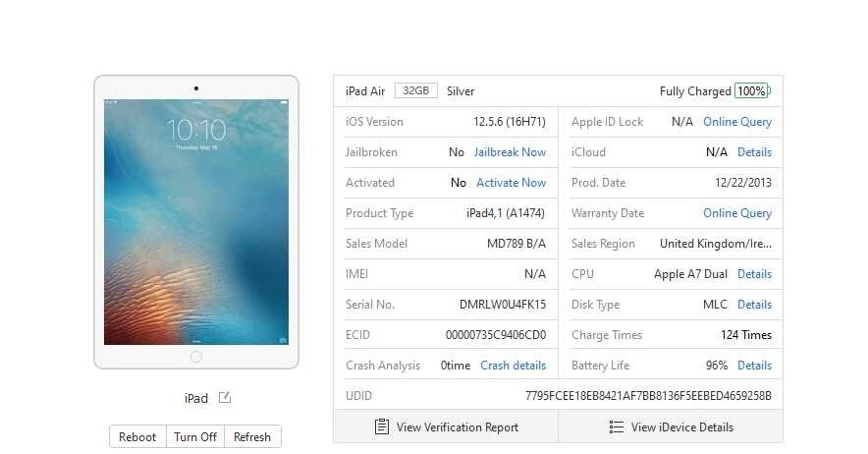This screenshot has width=868, height=454.
Task: Select the UDID value 7795FCEE18EB...
Action: (648, 396)
